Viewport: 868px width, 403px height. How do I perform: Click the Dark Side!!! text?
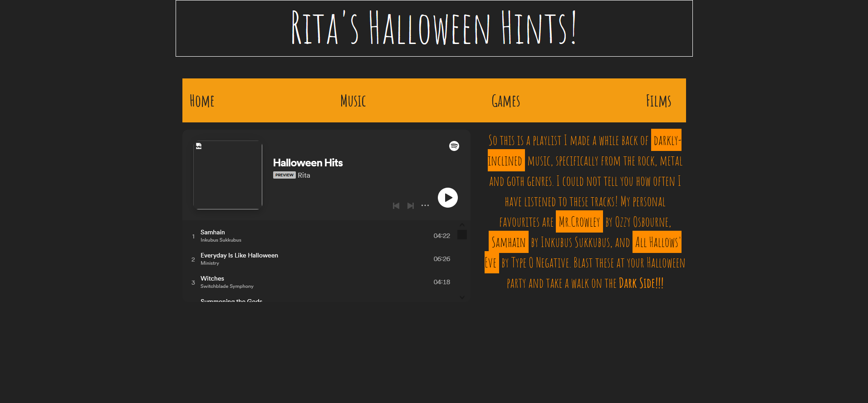(x=641, y=283)
